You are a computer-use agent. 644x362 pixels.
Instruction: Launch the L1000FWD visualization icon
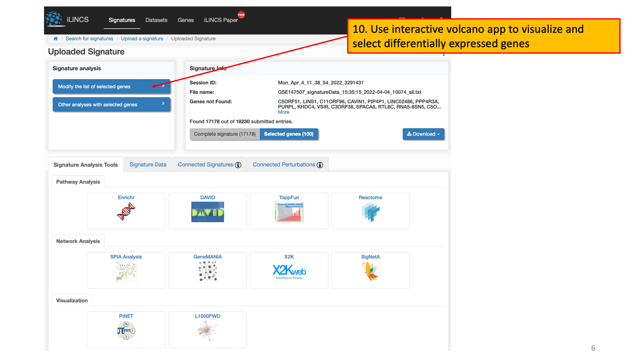click(x=207, y=330)
